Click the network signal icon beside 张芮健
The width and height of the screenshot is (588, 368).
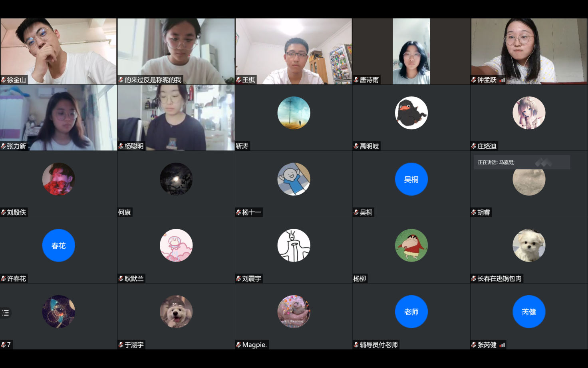(x=502, y=345)
